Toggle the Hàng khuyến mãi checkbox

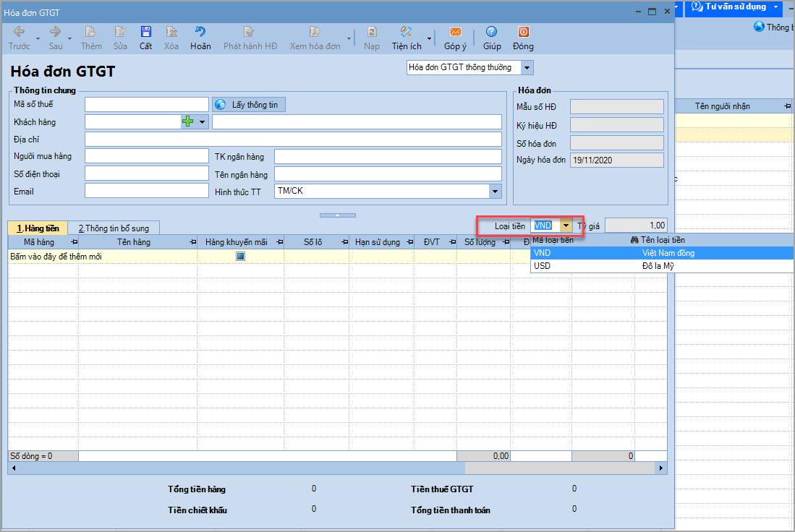point(240,257)
